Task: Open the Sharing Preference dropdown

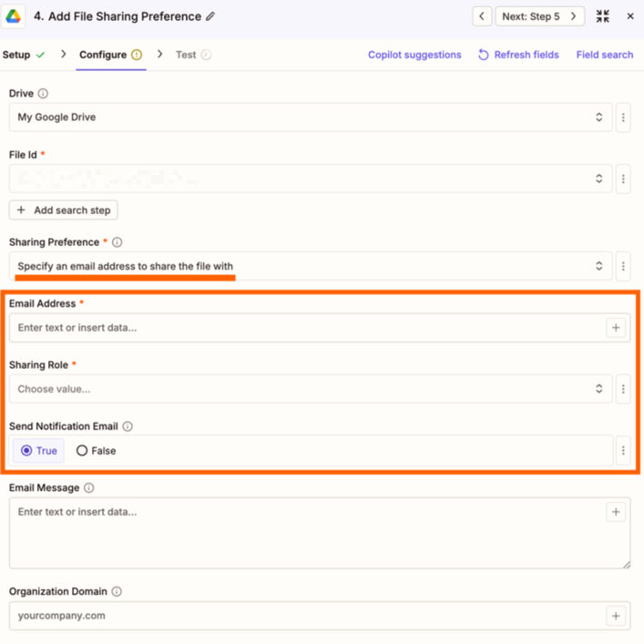Action: 310,267
